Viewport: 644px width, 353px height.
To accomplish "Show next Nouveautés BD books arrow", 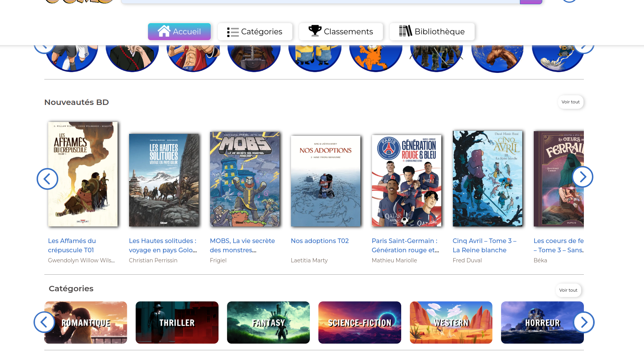I will point(583,177).
